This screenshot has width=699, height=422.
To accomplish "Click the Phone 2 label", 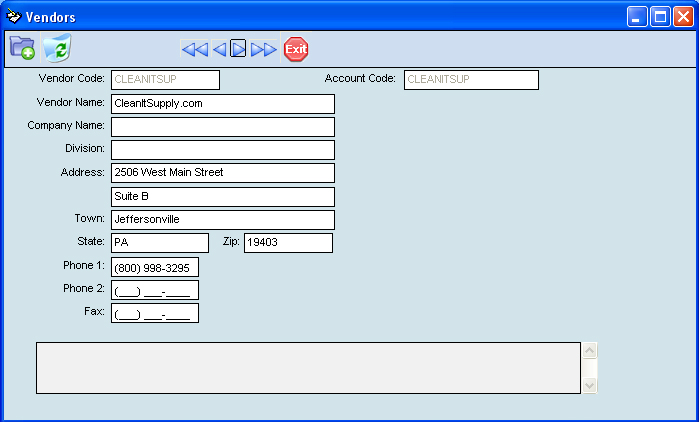I will (84, 289).
